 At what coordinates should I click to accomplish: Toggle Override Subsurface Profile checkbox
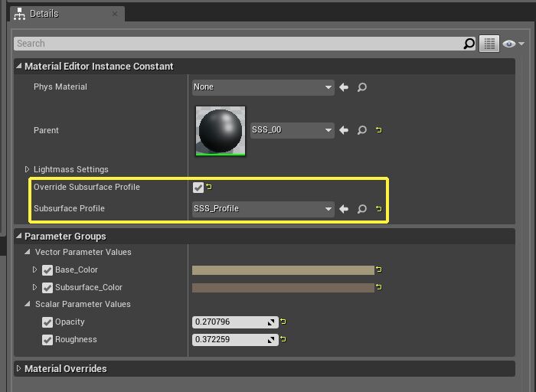coord(198,187)
